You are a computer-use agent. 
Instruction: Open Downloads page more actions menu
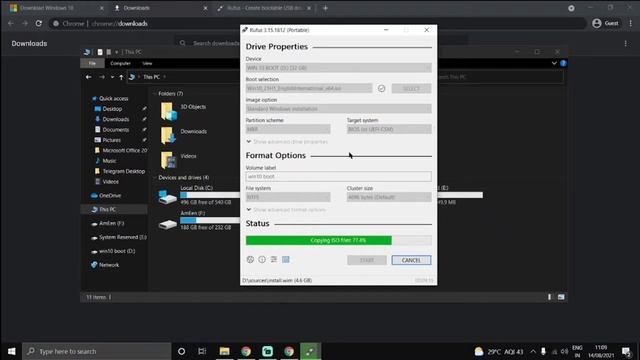[625, 43]
